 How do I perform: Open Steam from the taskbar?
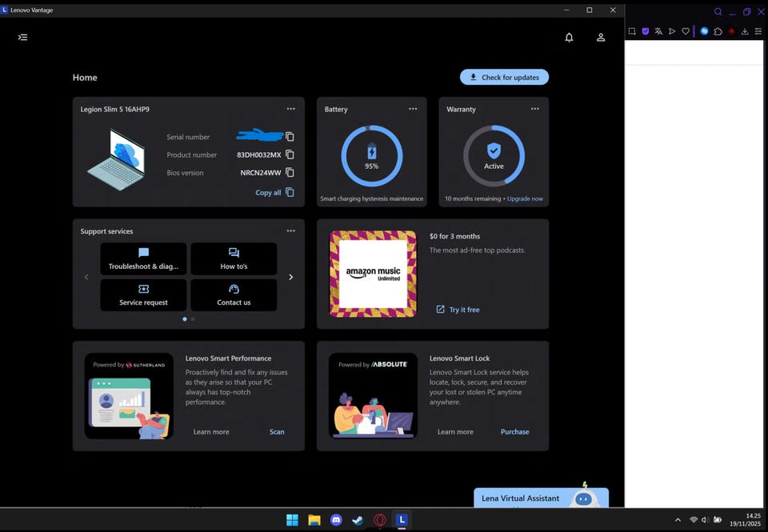coord(358,520)
